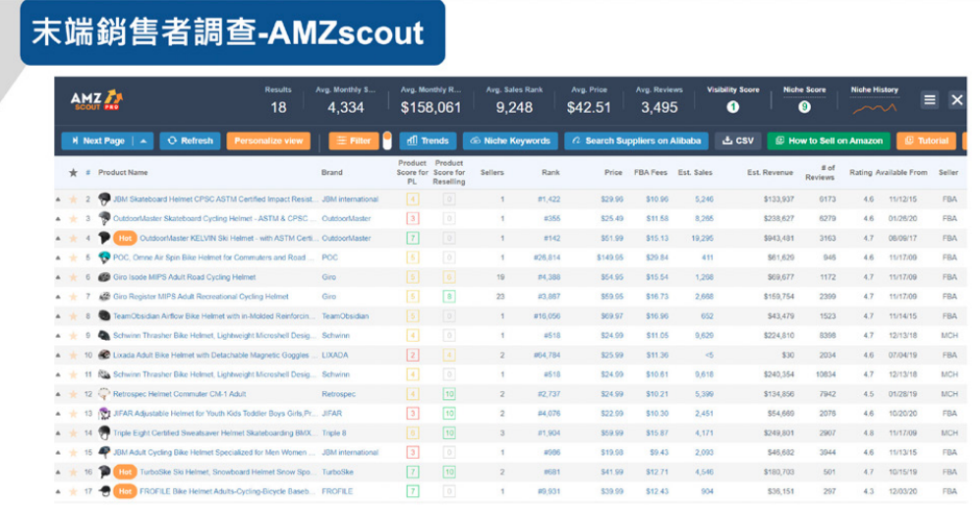Favorite the TurboSke Ski Helmet row star
Viewport: 980px width, 511px height.
coord(73,472)
